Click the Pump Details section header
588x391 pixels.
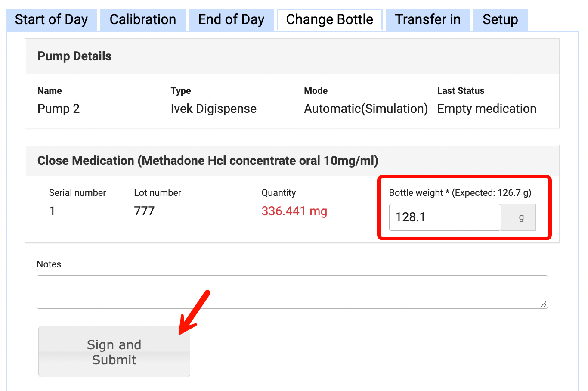click(74, 56)
